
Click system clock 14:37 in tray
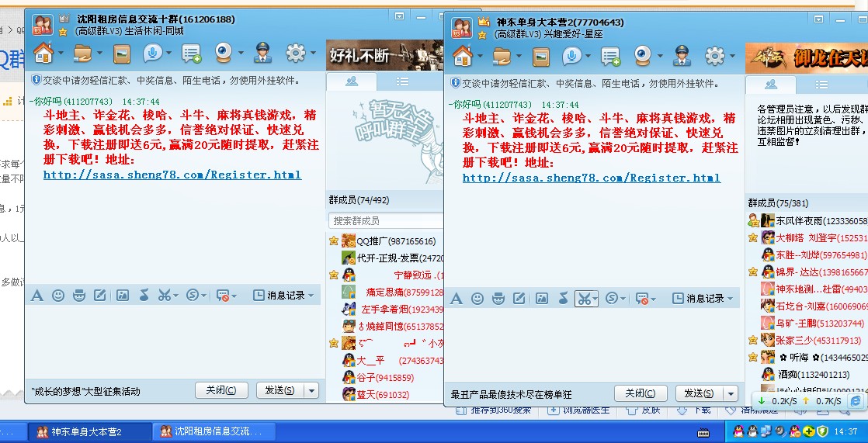[845, 431]
